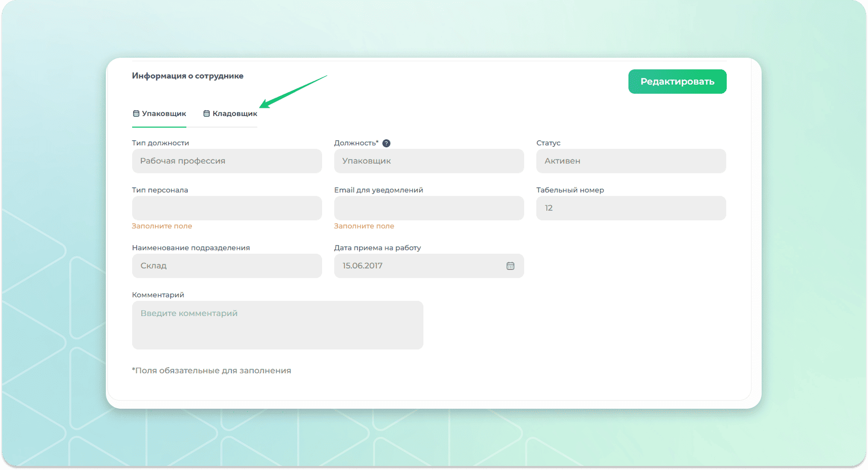Viewport: 868px width, 470px height.
Task: Switch to the Кладовщик tab
Action: click(x=234, y=113)
